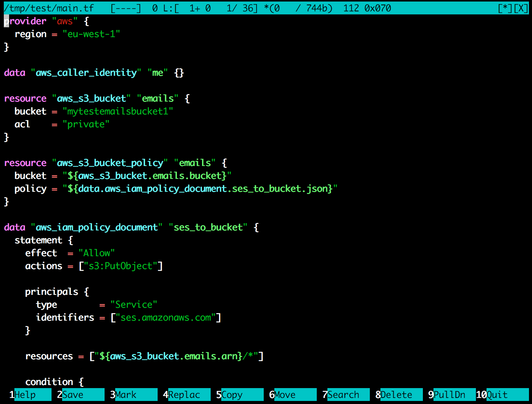Click the 'acl' attribute name
Screen dimensions: 532x404
coord(22,124)
